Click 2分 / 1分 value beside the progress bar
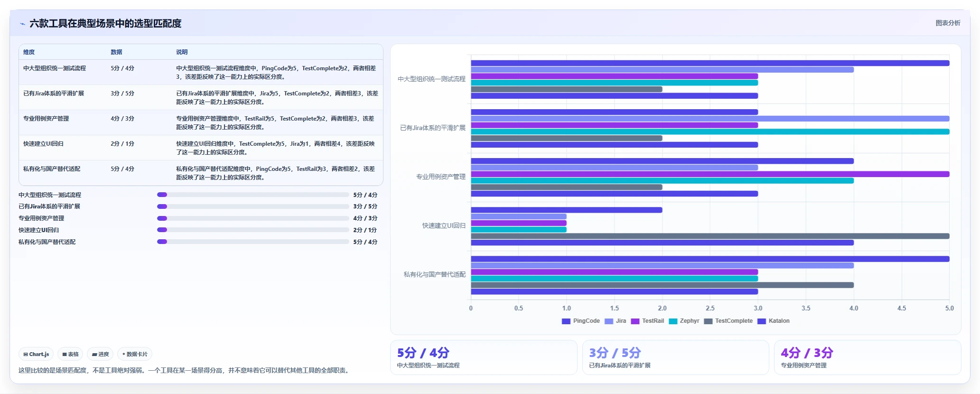 [365, 230]
